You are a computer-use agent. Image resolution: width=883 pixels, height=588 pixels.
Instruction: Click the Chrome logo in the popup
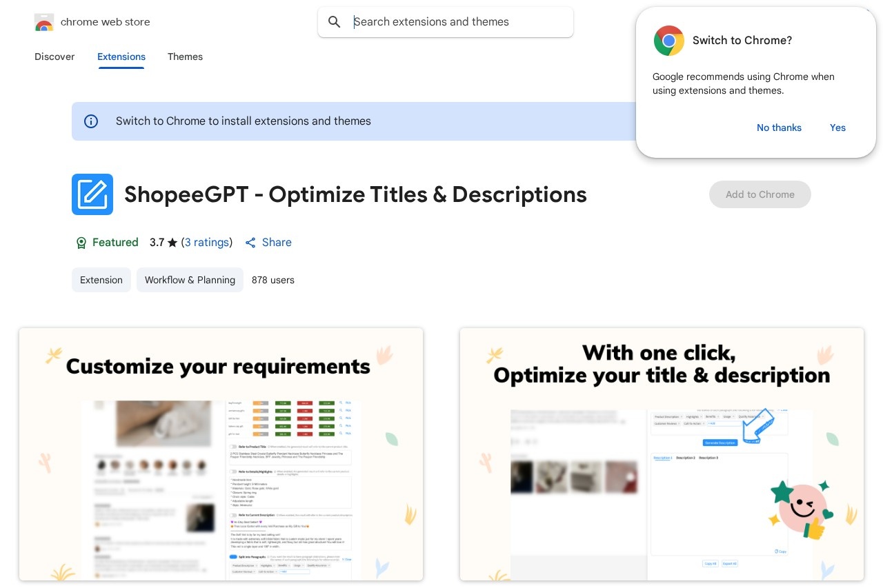(668, 41)
